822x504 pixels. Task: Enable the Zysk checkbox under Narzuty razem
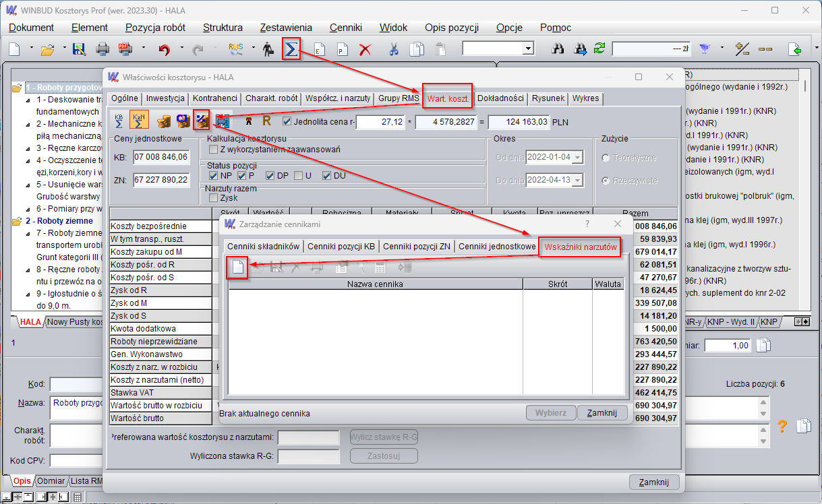point(214,198)
